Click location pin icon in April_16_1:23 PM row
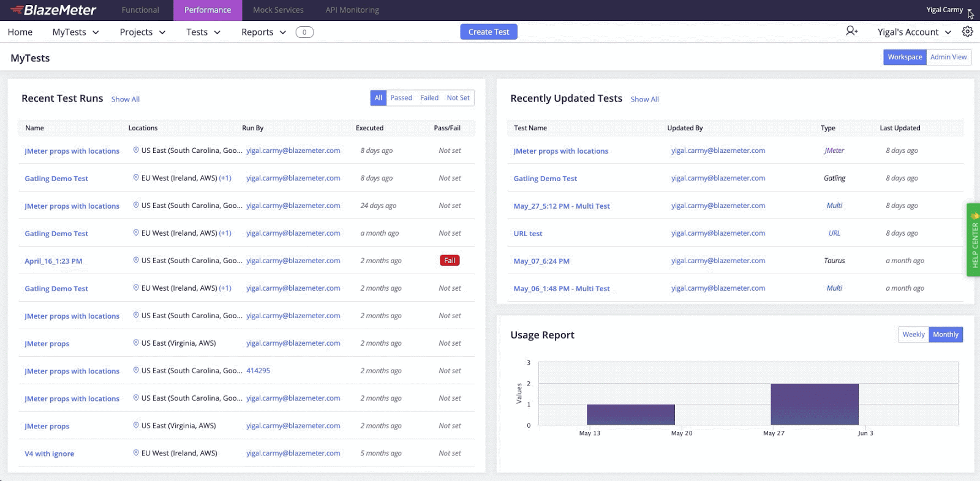980x481 pixels. (136, 260)
